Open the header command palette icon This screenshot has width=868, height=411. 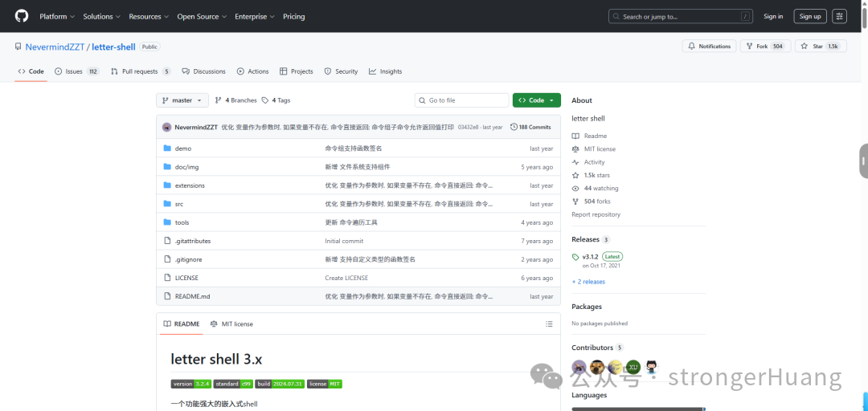[x=840, y=16]
